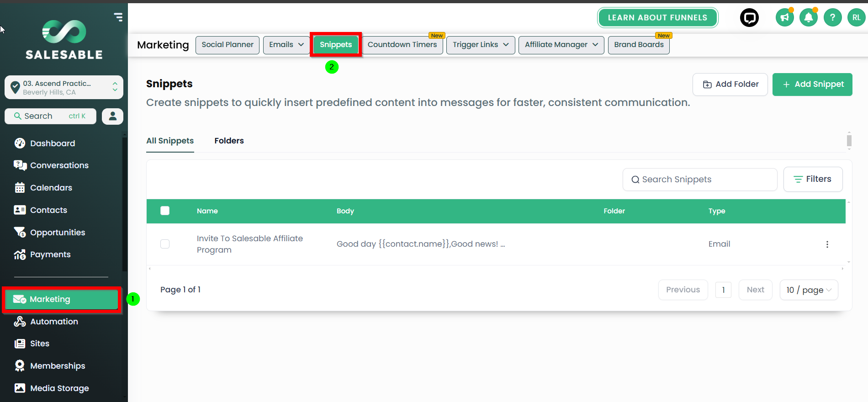This screenshot has height=402, width=868.
Task: Click the Previous page button
Action: [683, 290]
